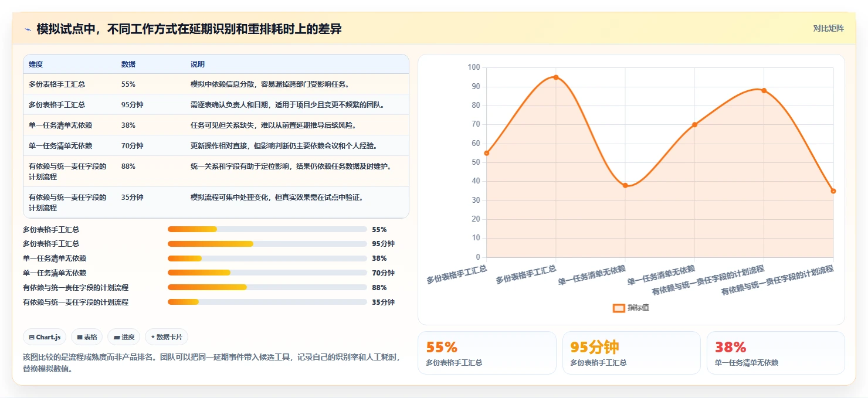Click the table cell showing 35分钟
The height and width of the screenshot is (398, 868).
(x=133, y=198)
